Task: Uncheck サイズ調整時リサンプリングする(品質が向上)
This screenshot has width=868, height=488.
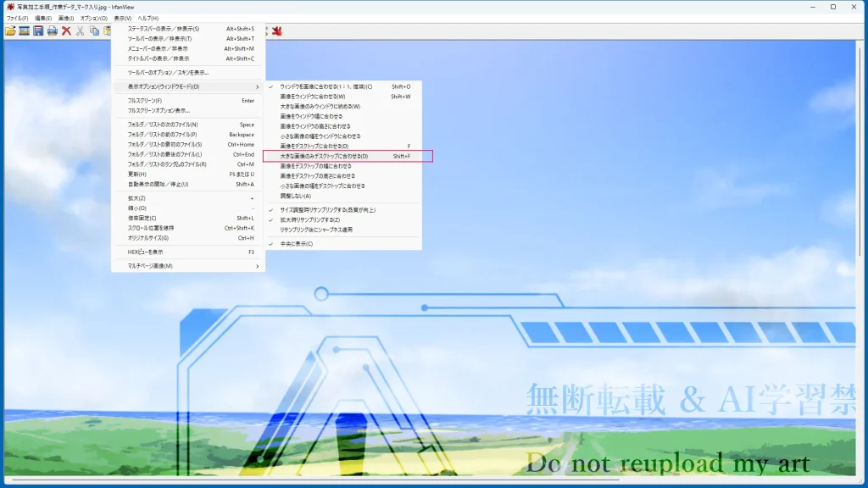Action: tap(342, 210)
